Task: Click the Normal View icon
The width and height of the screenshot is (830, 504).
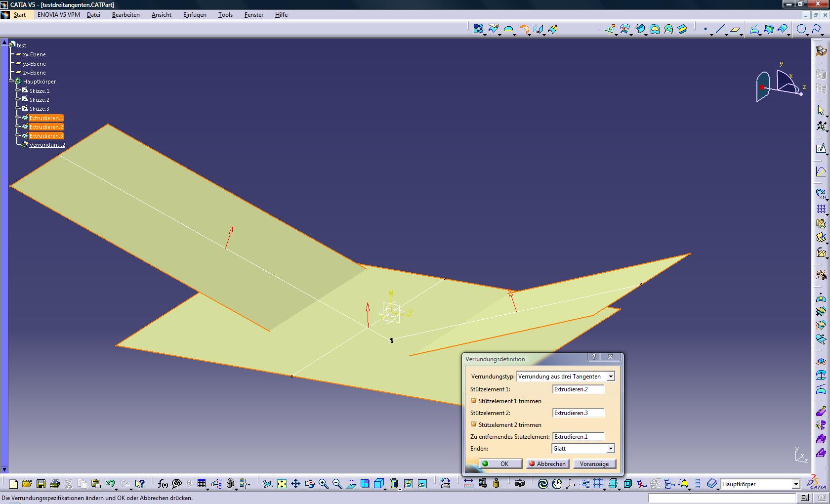Action: pos(351,484)
